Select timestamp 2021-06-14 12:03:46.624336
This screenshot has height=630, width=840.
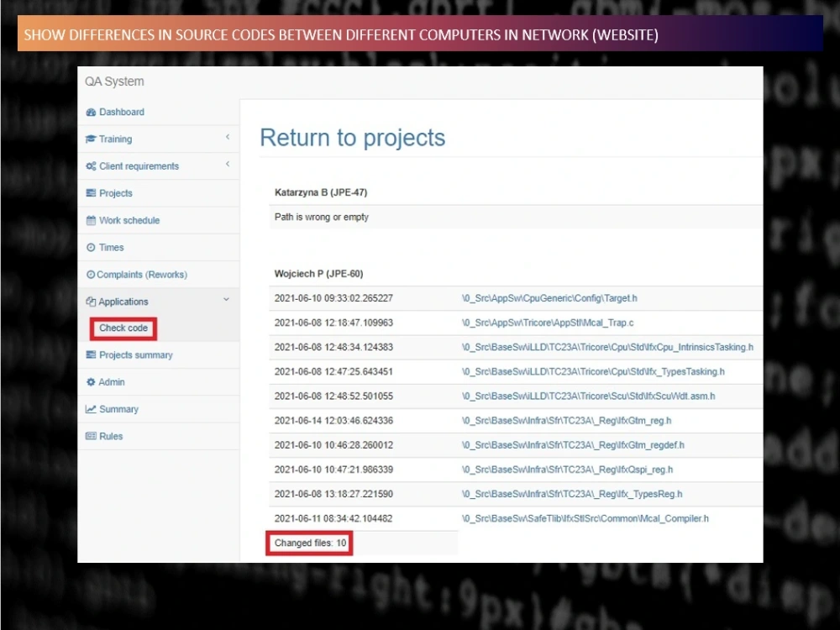333,421
